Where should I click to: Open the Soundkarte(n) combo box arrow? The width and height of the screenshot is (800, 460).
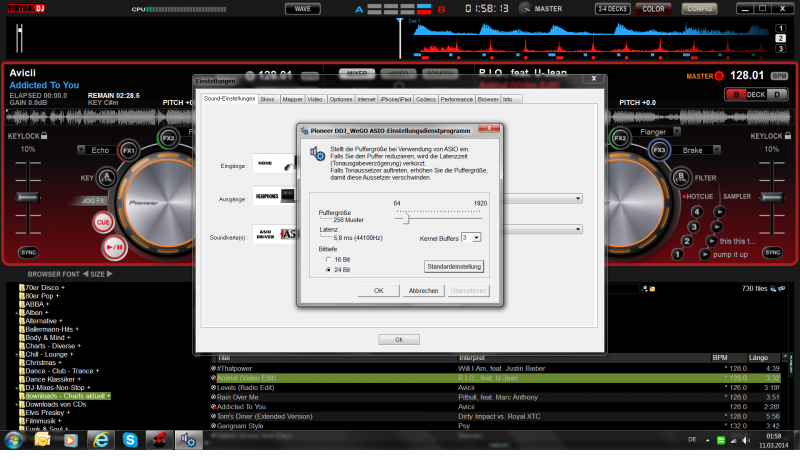(578, 229)
